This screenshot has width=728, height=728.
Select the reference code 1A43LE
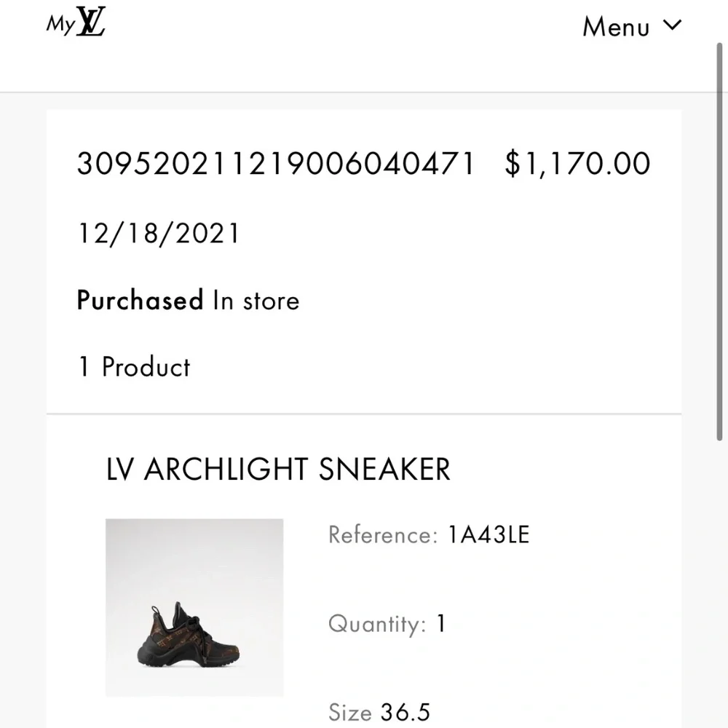pos(488,535)
